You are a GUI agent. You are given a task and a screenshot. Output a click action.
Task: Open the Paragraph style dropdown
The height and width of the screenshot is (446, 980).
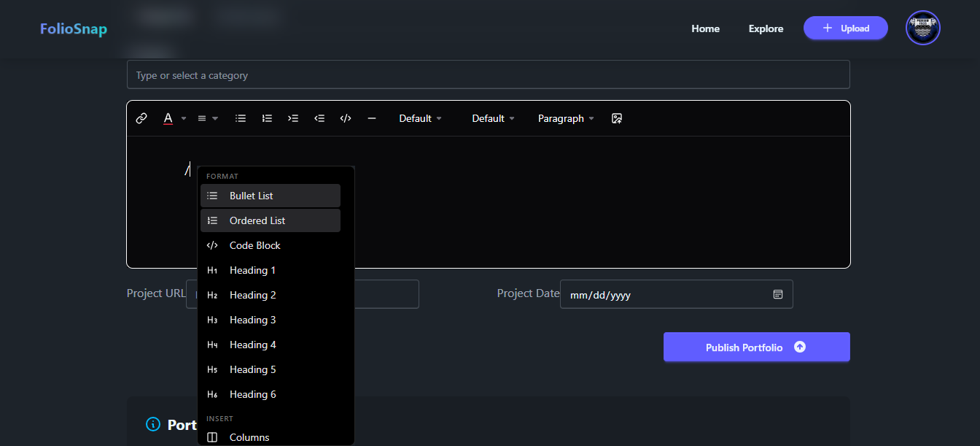point(566,118)
